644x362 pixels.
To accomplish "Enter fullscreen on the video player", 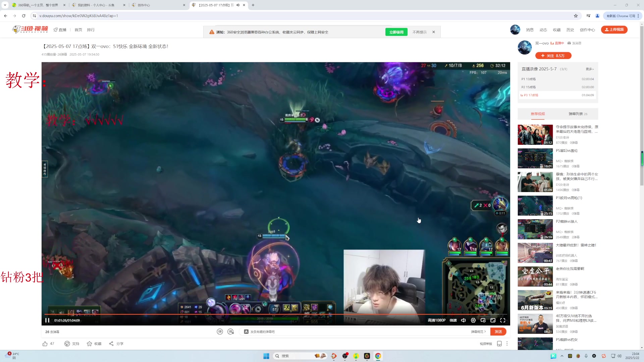I will click(503, 320).
